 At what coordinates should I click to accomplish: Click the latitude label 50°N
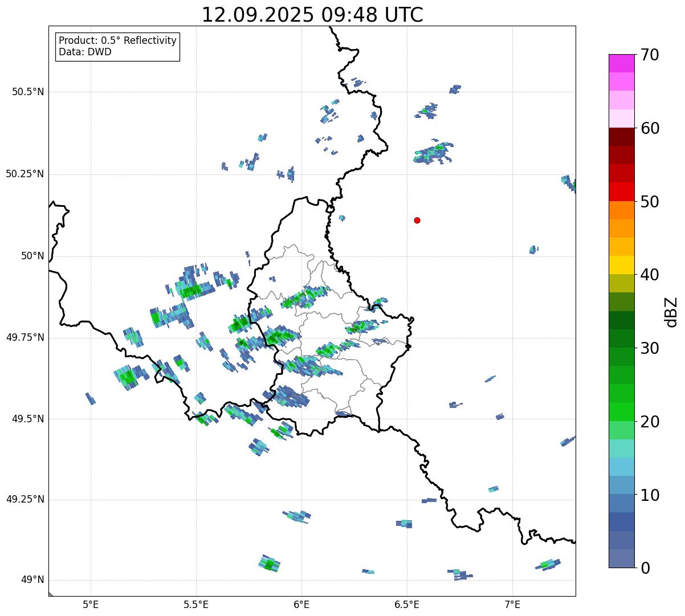(32, 256)
